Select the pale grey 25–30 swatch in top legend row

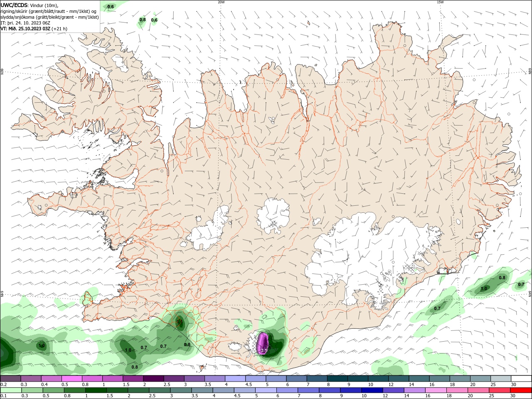coord(501,379)
